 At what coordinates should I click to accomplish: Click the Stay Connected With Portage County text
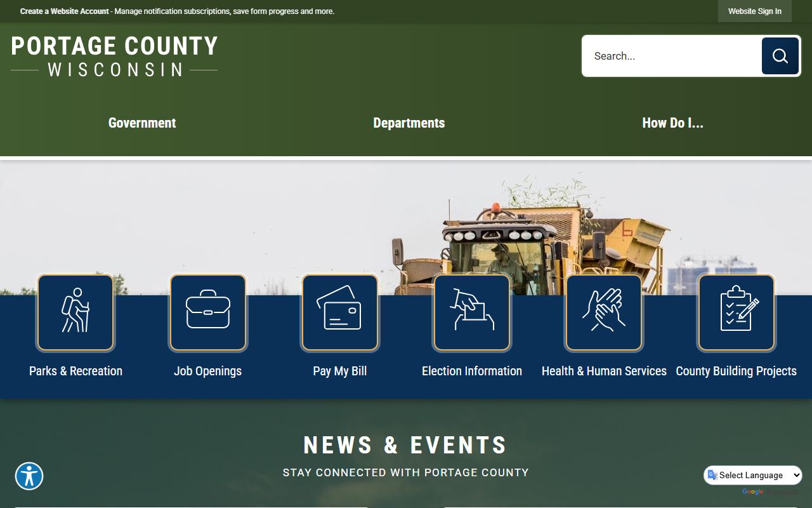[406, 472]
